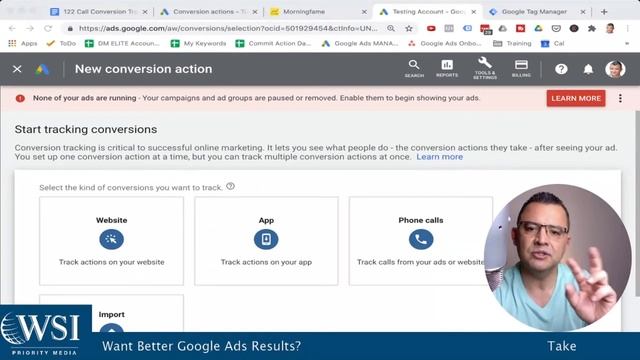Open the Cal bookmark
640x360 pixels.
coord(552,43)
